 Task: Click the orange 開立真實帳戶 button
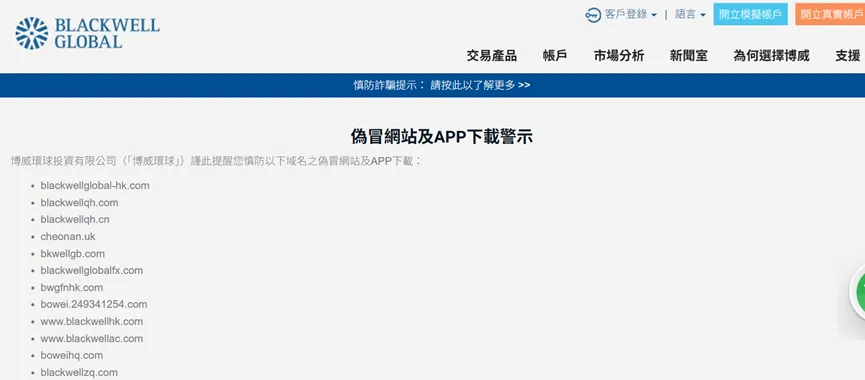(x=830, y=14)
